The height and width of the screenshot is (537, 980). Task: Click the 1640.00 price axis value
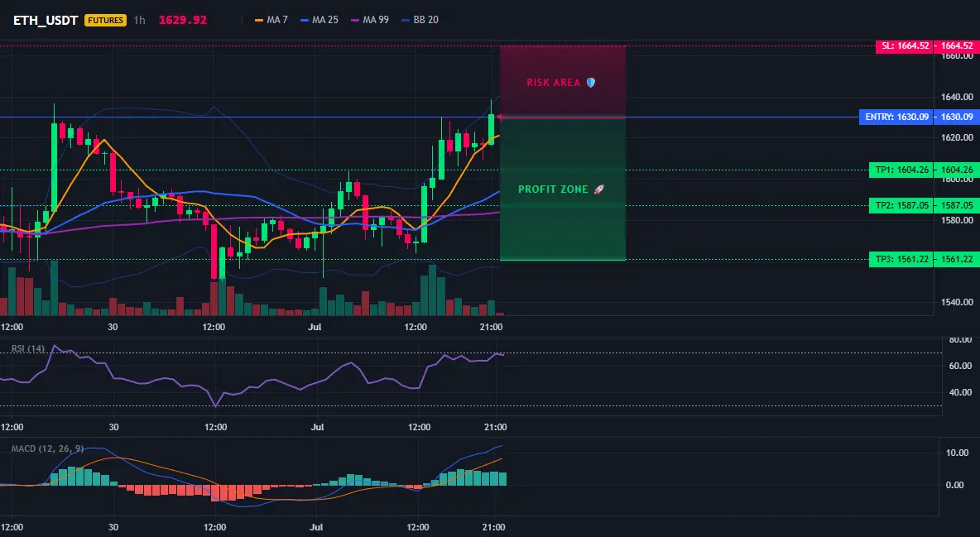pyautogui.click(x=957, y=97)
